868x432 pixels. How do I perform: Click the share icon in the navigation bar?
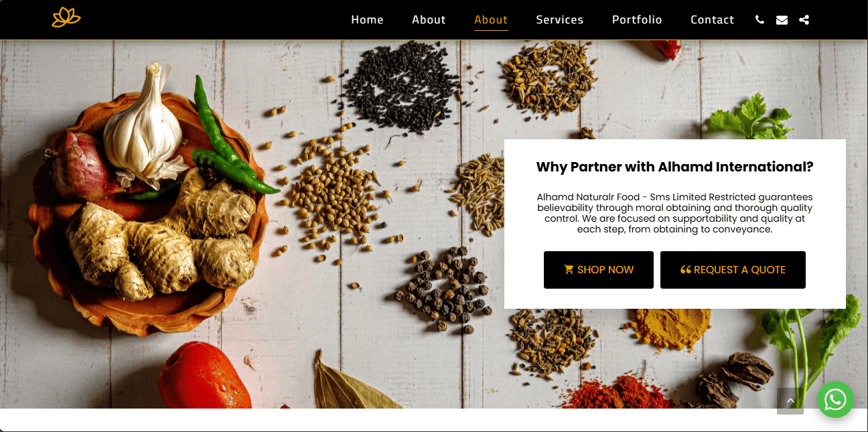click(x=804, y=20)
